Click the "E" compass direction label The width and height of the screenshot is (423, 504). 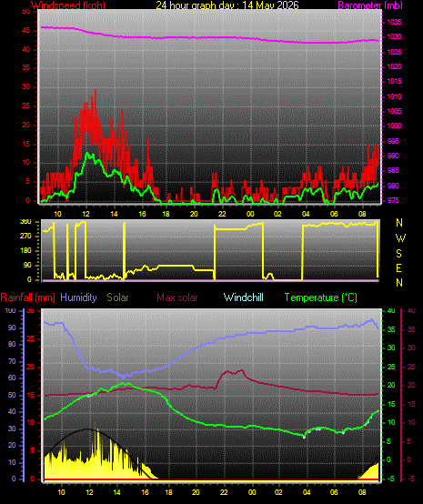[398, 268]
